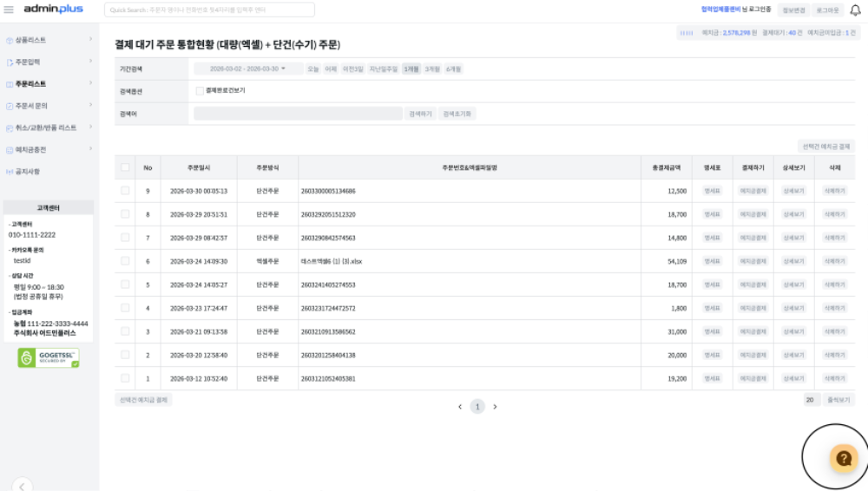The width and height of the screenshot is (868, 491).
Task: Click the bars icon beside 예치금 balance
Action: point(687,33)
